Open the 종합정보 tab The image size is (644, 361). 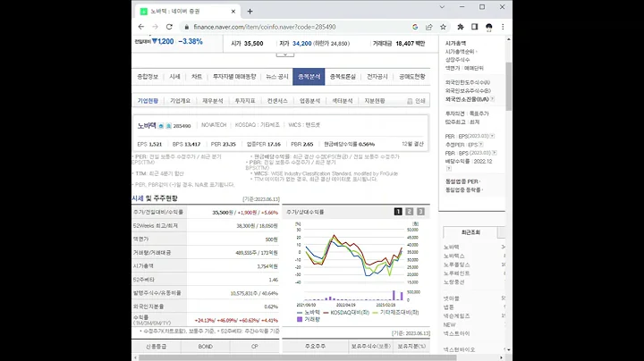(148, 77)
